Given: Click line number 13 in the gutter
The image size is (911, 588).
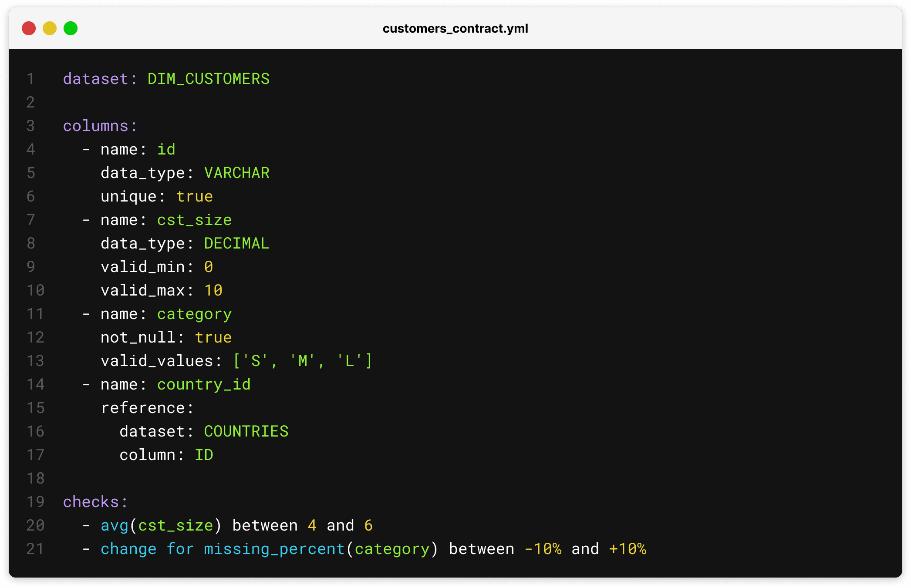Looking at the screenshot, I should (x=35, y=361).
